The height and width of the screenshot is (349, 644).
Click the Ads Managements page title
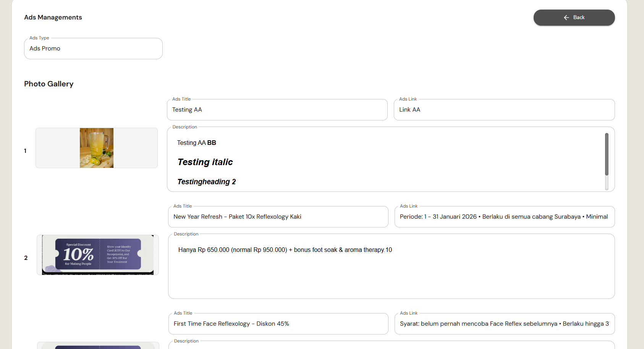(x=53, y=17)
